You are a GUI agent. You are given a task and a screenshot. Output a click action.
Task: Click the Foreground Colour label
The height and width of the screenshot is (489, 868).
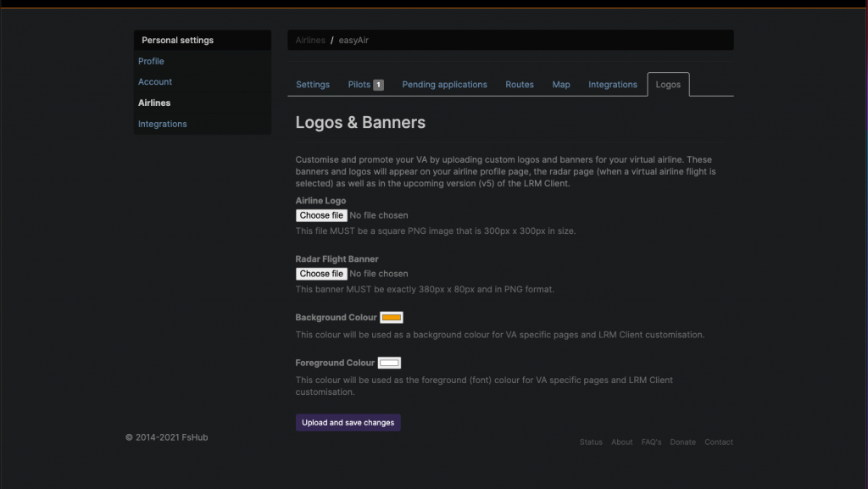pos(334,363)
